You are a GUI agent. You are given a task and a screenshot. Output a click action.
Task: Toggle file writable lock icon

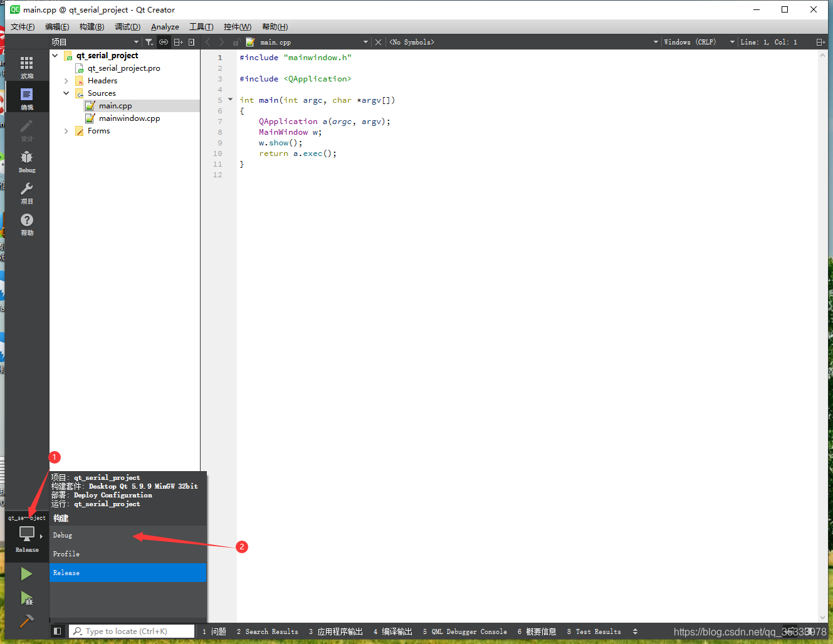[x=236, y=42]
